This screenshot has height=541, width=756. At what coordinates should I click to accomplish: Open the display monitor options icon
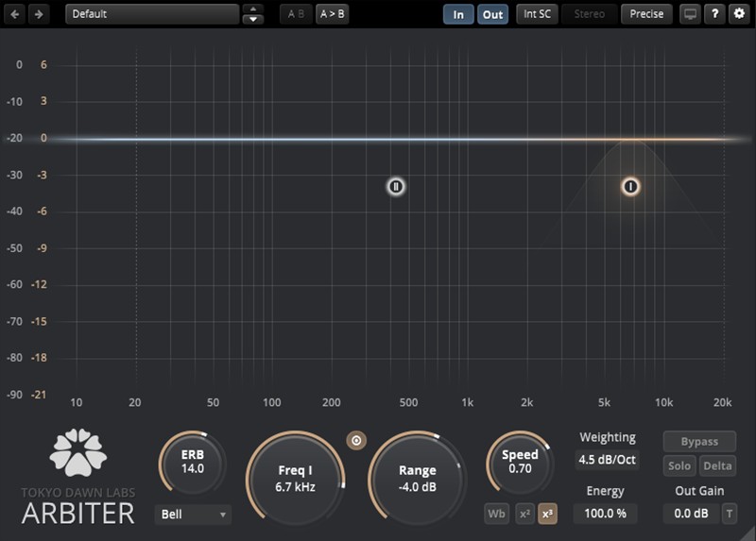tap(690, 14)
